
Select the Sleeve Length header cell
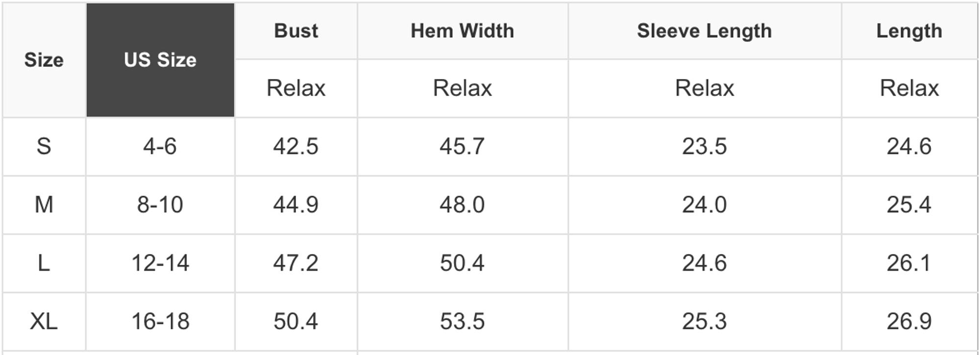[704, 31]
